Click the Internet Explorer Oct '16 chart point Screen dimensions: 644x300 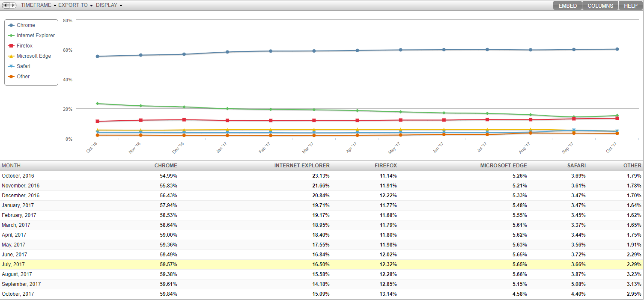pos(98,104)
